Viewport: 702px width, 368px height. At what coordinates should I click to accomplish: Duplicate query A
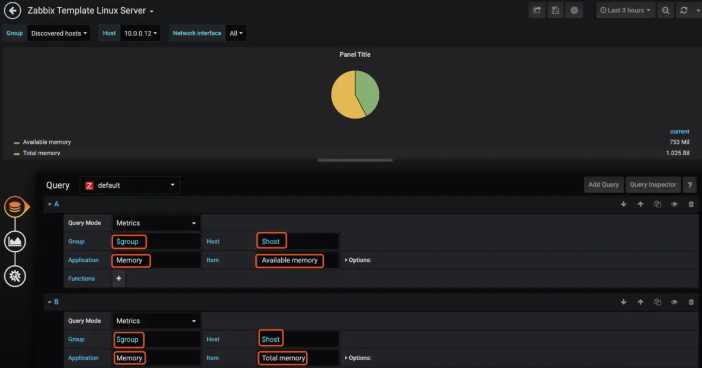(x=657, y=204)
